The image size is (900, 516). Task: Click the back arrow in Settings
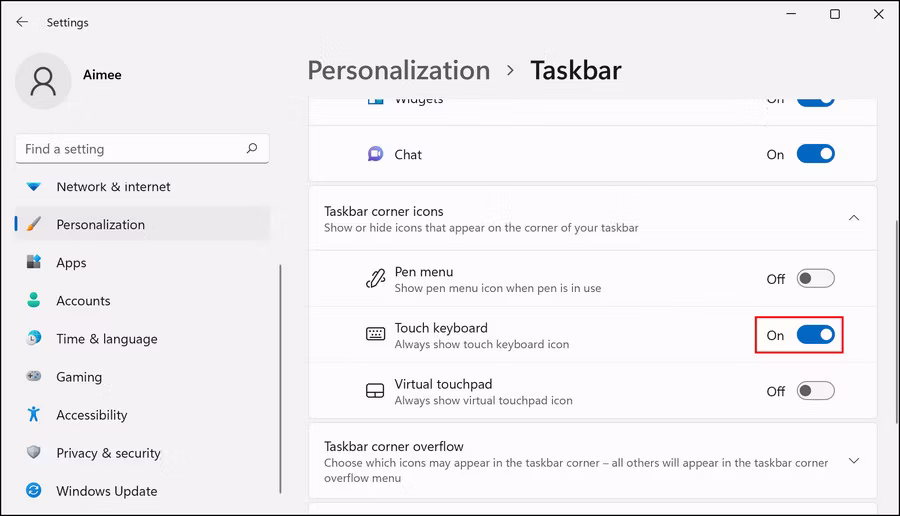pos(22,22)
